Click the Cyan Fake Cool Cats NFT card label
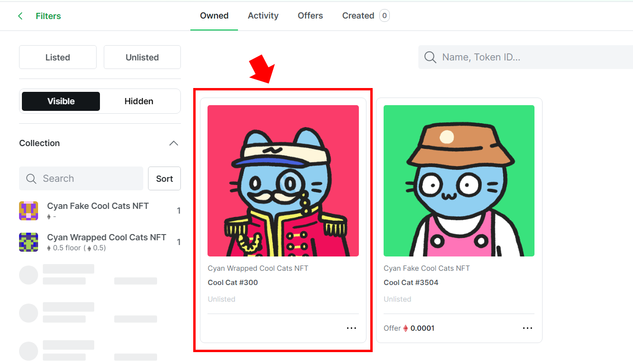 pos(426,268)
